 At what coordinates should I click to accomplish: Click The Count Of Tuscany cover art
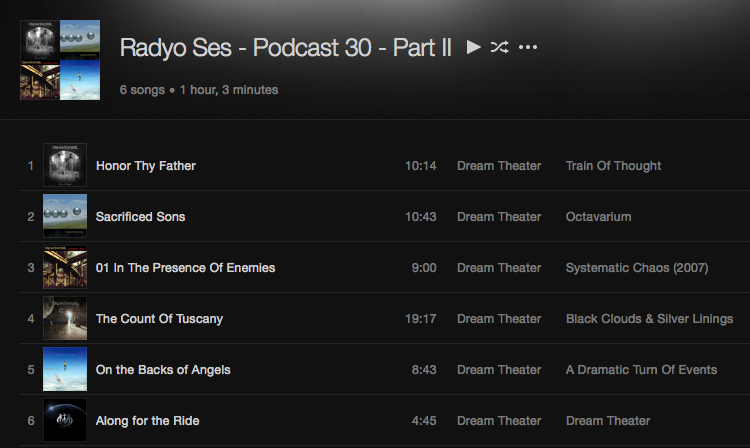(x=65, y=318)
